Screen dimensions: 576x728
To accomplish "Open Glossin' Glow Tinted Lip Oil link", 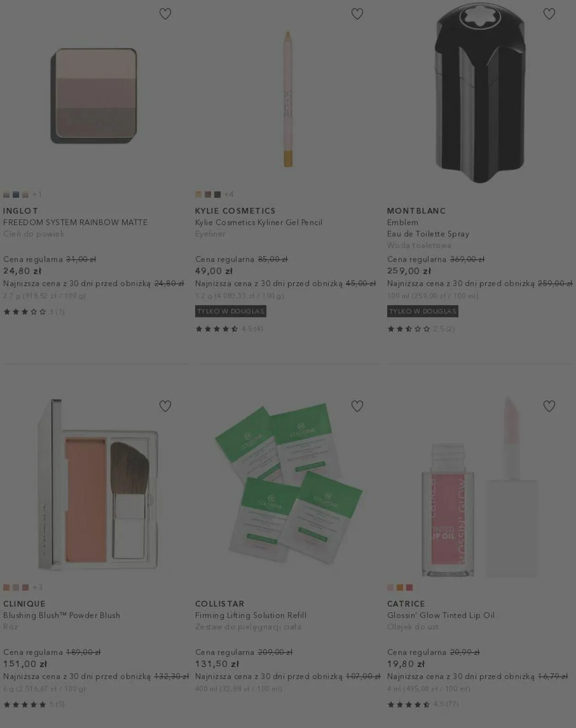I will pyautogui.click(x=441, y=616).
